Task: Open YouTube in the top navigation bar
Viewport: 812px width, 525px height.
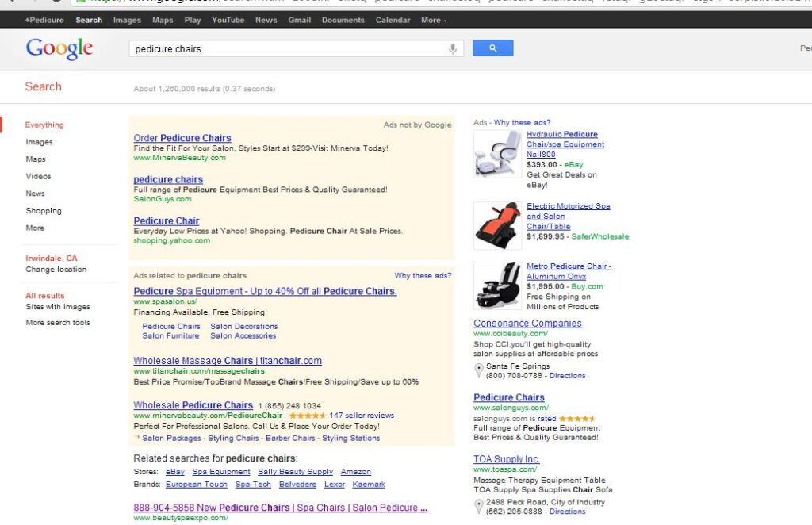Action: (228, 20)
